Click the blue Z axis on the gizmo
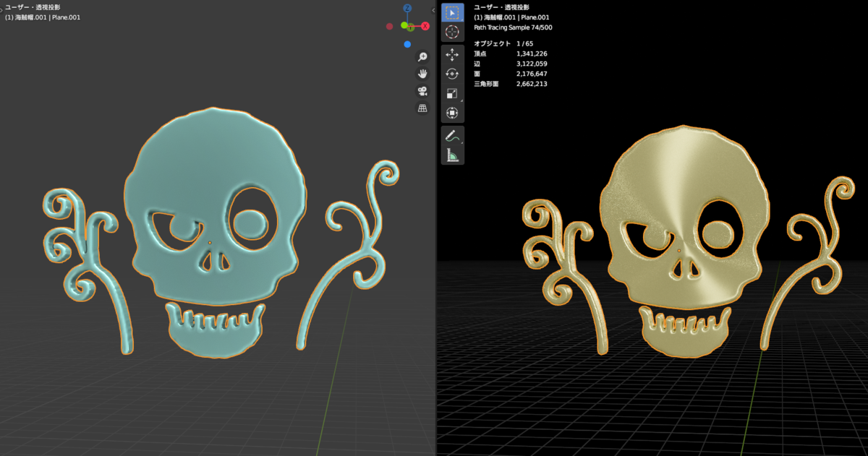This screenshot has width=868, height=456. click(x=407, y=9)
